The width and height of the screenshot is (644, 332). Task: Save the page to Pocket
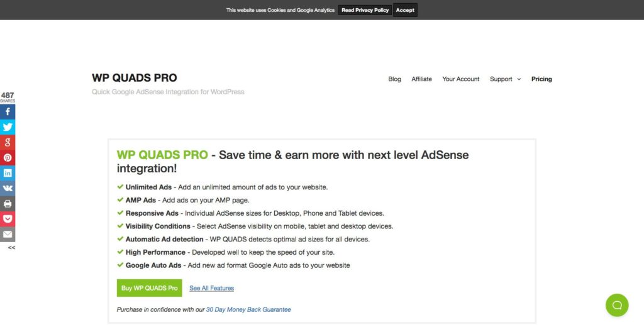[x=8, y=219]
